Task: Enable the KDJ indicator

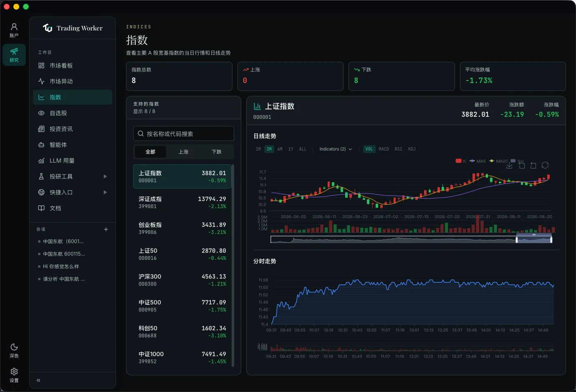Action: [412, 149]
